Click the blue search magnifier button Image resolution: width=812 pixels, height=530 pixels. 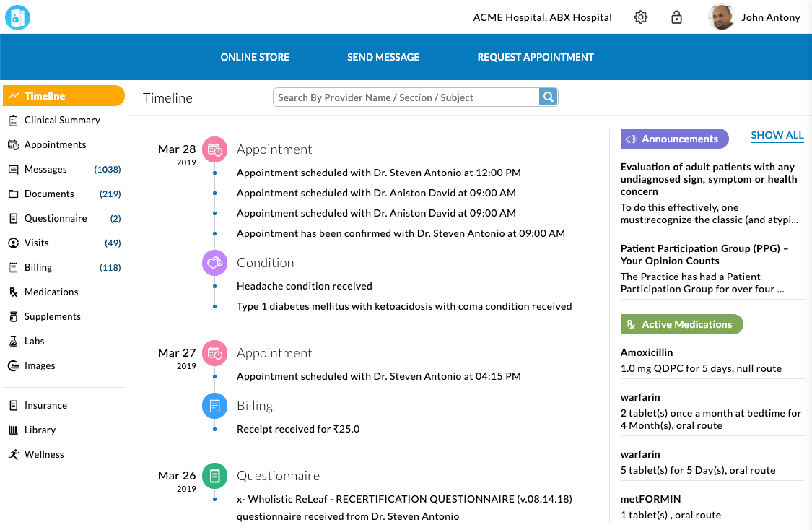pos(548,97)
